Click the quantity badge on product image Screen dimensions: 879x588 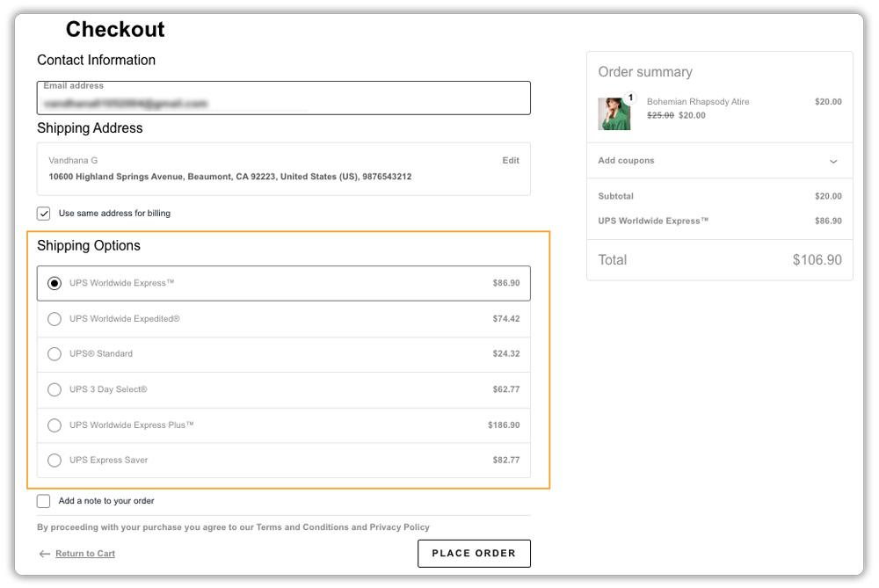630,98
